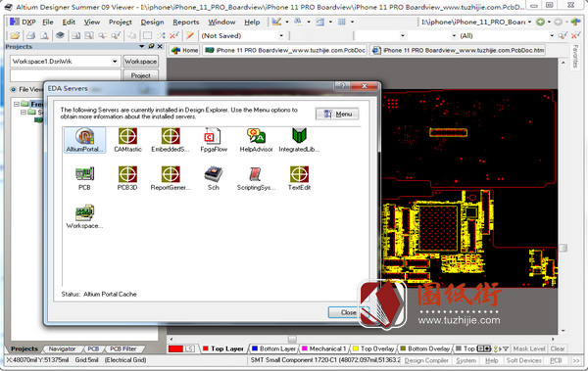
Task: Open the (All) filter dropdown
Action: (552, 36)
